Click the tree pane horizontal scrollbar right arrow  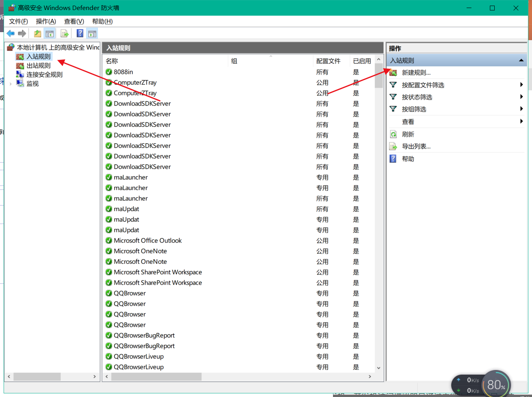click(x=94, y=377)
